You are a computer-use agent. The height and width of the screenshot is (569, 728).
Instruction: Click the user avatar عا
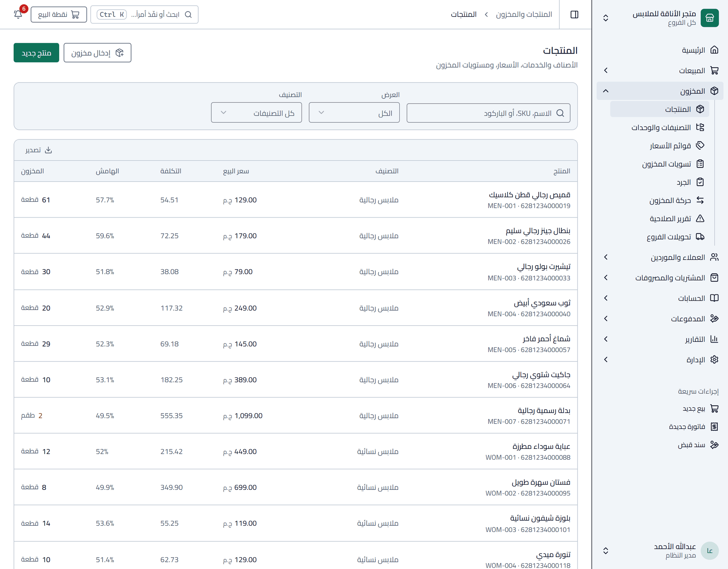point(709,551)
